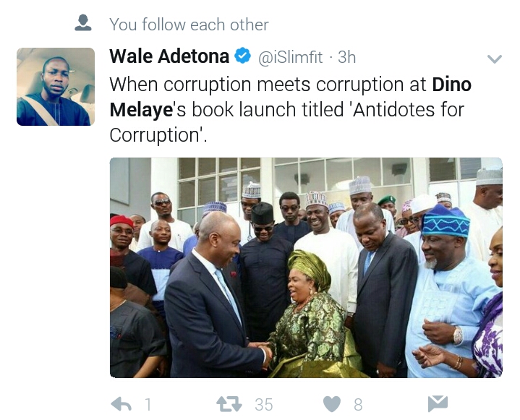520x420 pixels.
Task: Click the woman in green in the photo
Action: tap(313, 315)
